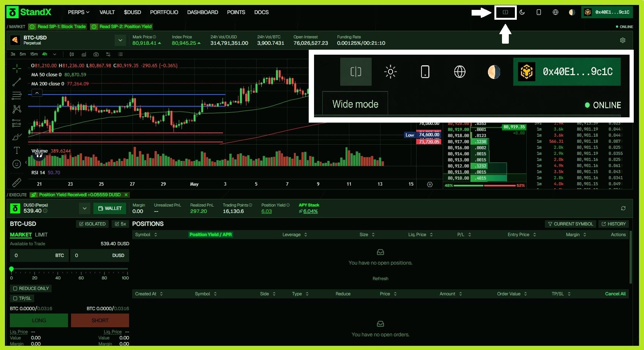Click the WALLET button

(x=110, y=208)
